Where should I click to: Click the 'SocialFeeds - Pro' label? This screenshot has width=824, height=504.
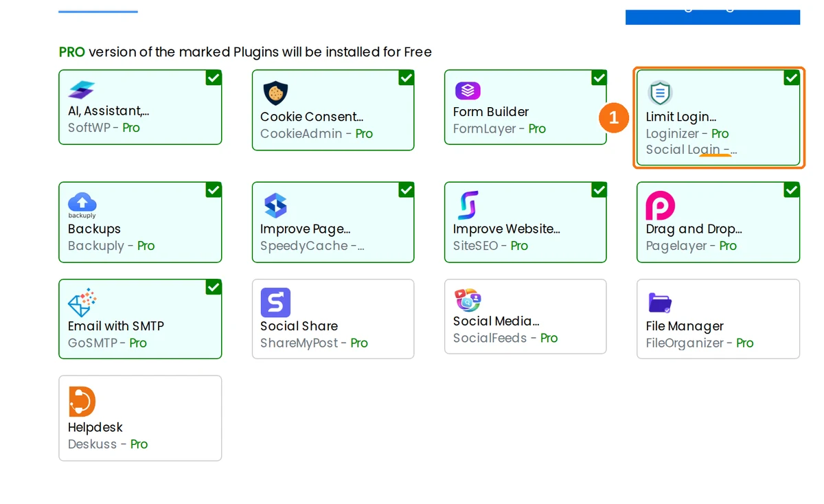tap(505, 338)
